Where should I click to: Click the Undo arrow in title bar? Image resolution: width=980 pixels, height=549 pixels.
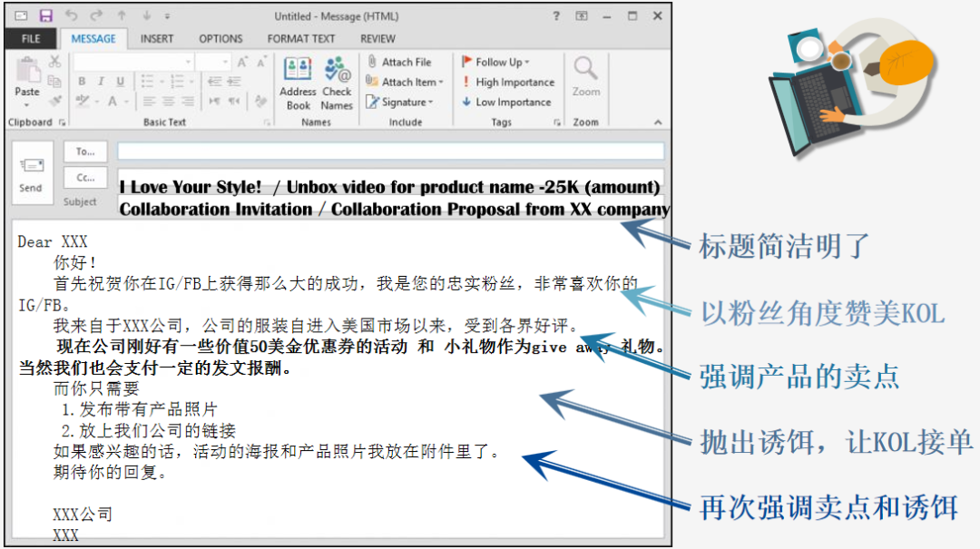tap(72, 15)
